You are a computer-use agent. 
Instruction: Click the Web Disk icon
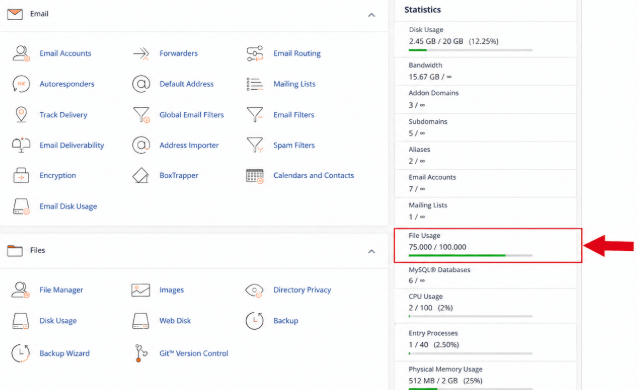141,321
